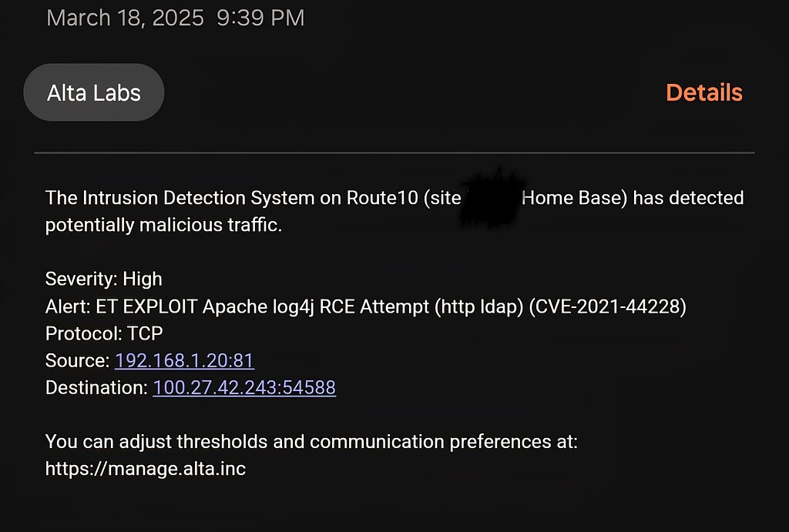Click the Alta Labs sender chip

click(92, 92)
